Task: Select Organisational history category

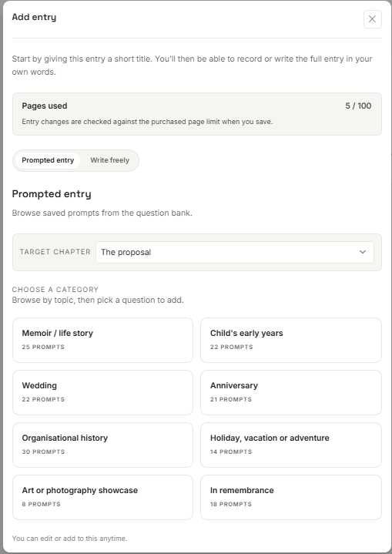Action: [x=102, y=445]
